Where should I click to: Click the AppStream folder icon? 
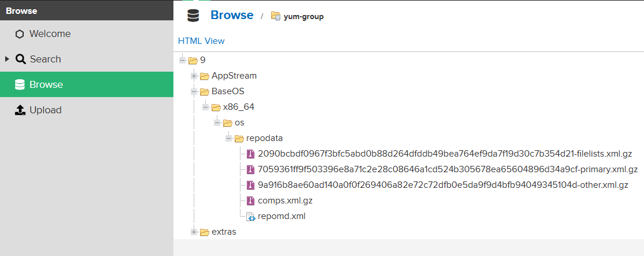[x=205, y=76]
